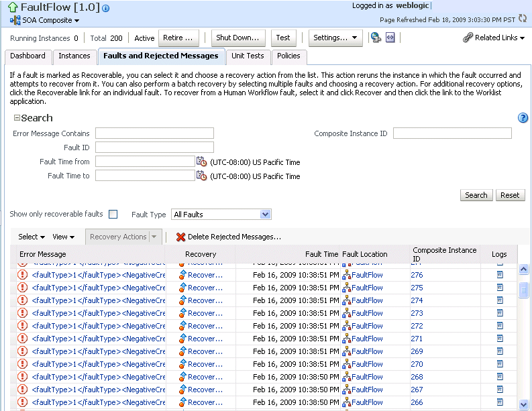This screenshot has width=532, height=411.
Task: Click the SOA Composite icon
Action: pos(15,20)
